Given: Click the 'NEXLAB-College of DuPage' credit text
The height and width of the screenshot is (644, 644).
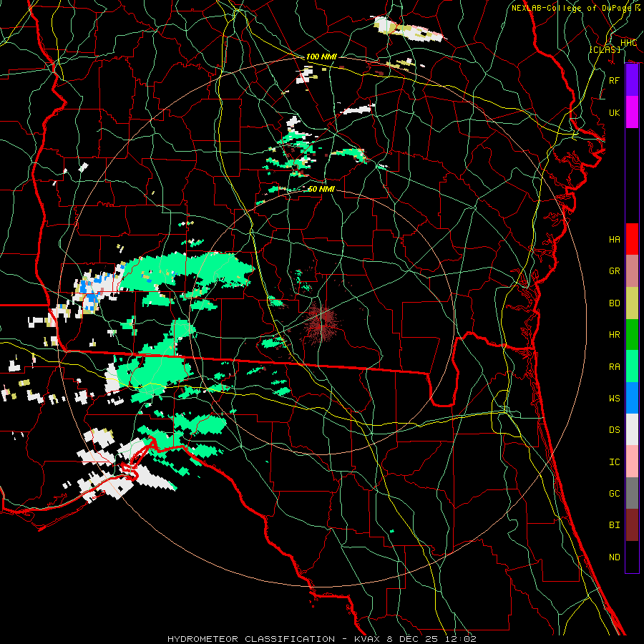Looking at the screenshot, I should (x=572, y=8).
